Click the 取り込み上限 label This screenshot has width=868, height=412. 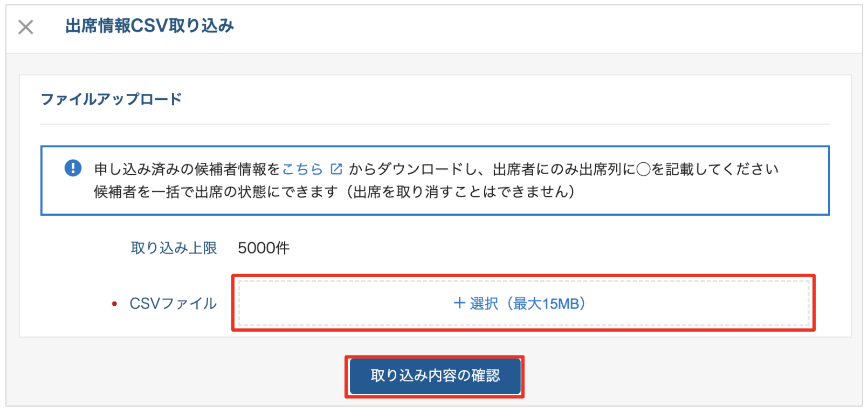tap(174, 248)
